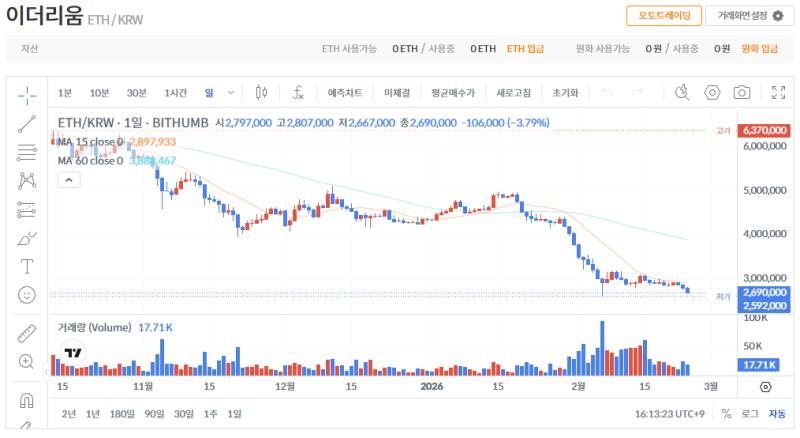Open timezone menu at 16:13:23 UTC+9
Viewport: 800px width, 438px height.
pos(669,414)
